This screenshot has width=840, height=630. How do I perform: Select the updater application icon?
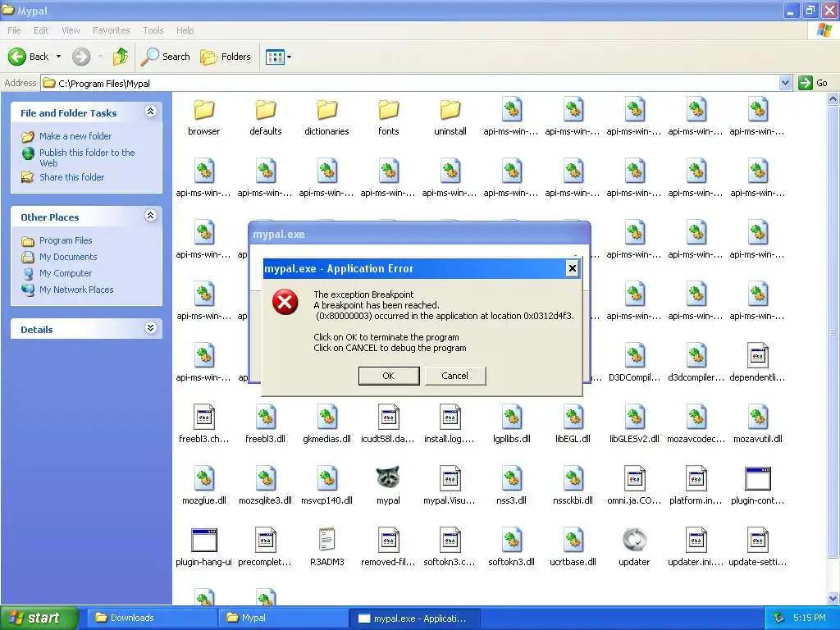(x=634, y=540)
